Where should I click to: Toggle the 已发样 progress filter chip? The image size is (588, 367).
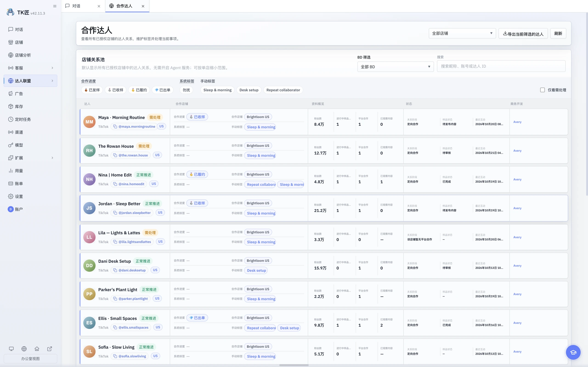[x=92, y=90]
